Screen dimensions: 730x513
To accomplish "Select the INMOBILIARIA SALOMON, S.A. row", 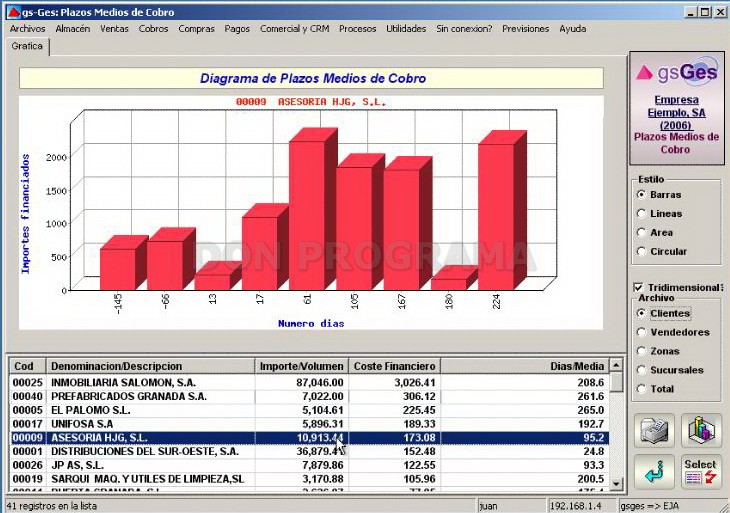I will tap(309, 383).
